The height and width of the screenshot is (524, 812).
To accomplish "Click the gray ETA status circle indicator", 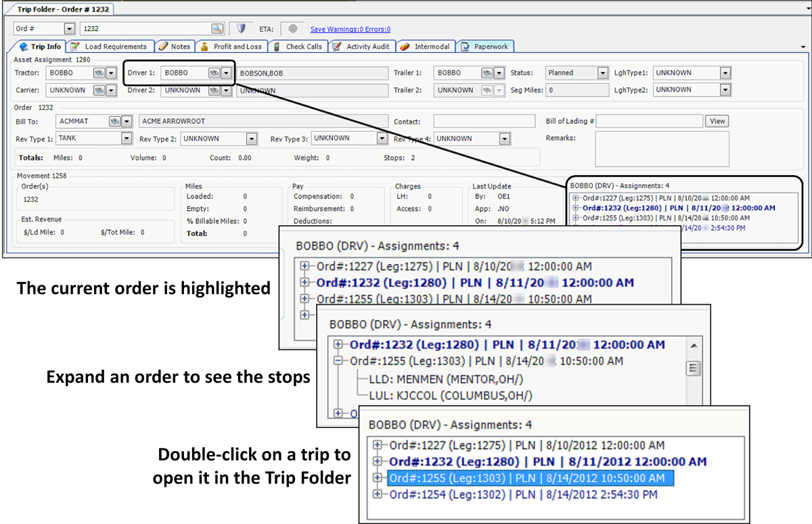I will click(x=292, y=29).
